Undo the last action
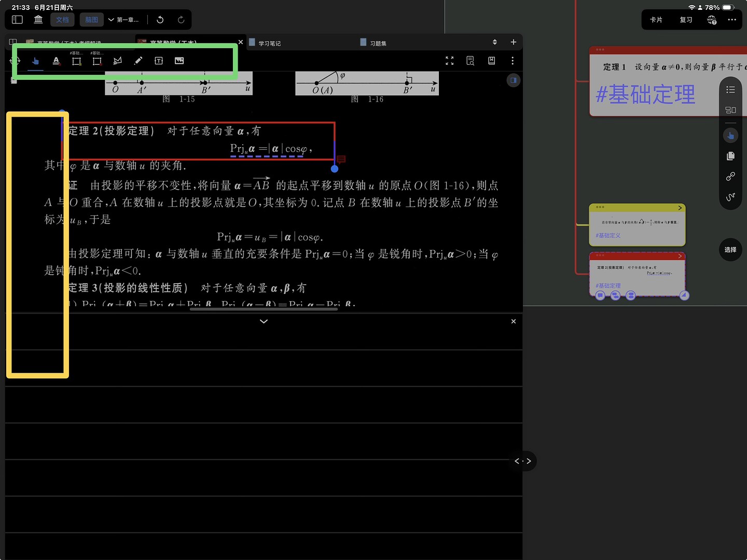Image resolution: width=747 pixels, height=560 pixels. [x=160, y=20]
